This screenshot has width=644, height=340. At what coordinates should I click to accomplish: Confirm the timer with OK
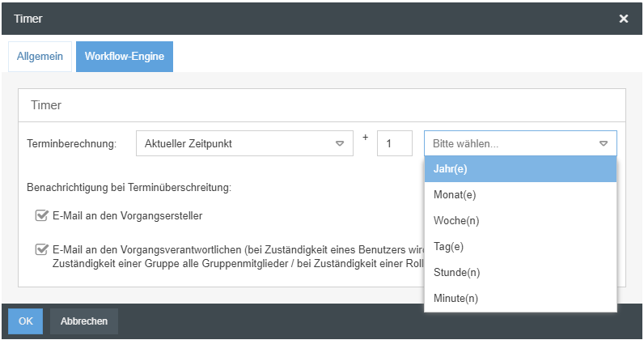(25, 321)
